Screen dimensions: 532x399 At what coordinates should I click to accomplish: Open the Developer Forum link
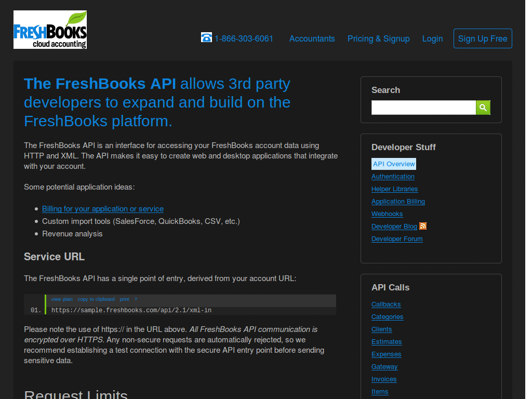coord(396,239)
